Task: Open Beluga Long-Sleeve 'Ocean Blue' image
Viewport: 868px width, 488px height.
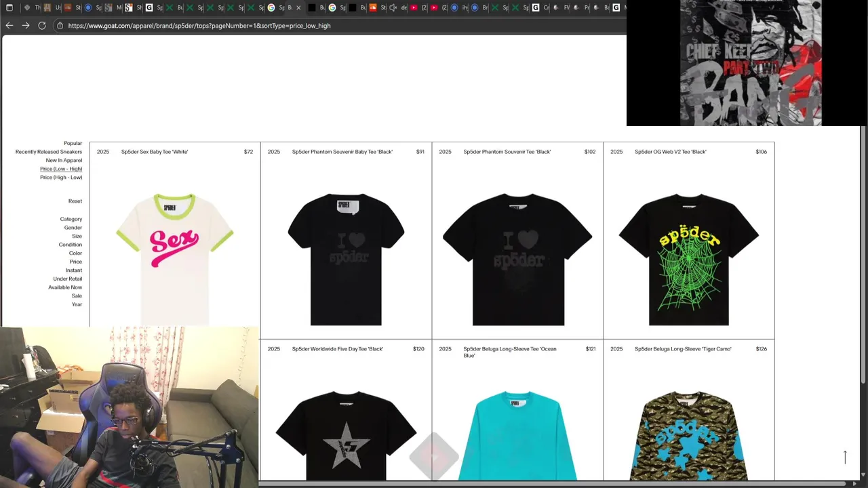Action: click(x=517, y=436)
